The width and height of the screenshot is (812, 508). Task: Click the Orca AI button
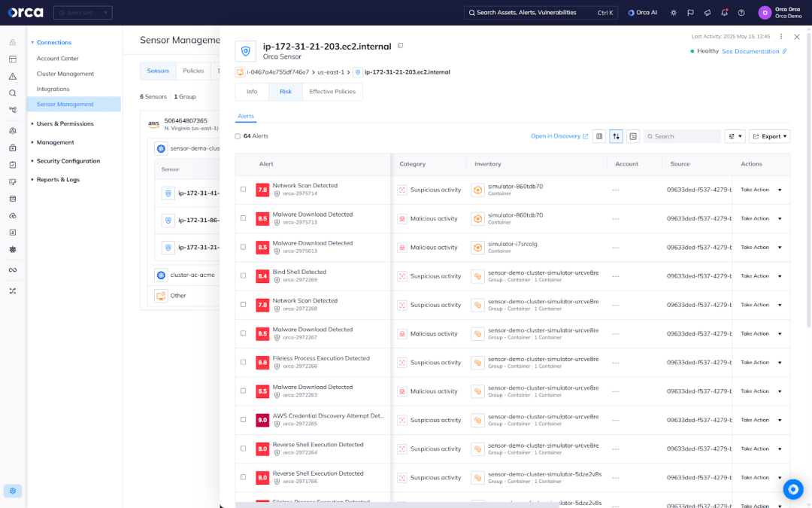[643, 12]
